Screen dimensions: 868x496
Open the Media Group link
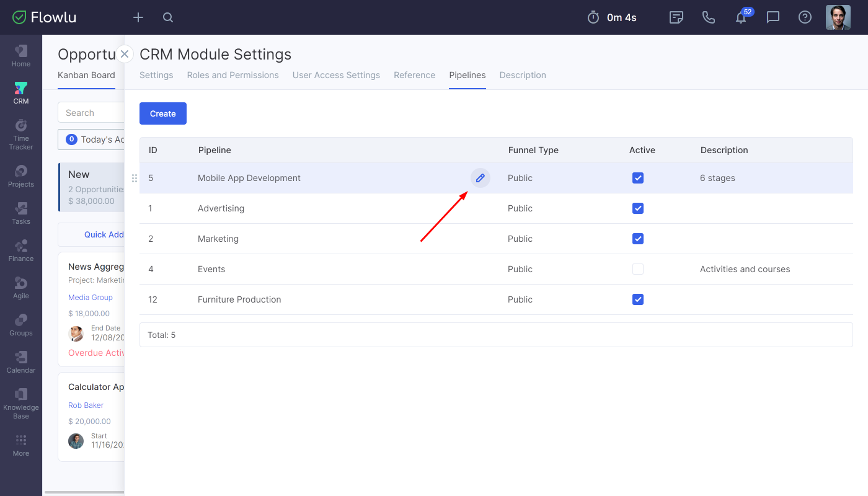pos(91,298)
